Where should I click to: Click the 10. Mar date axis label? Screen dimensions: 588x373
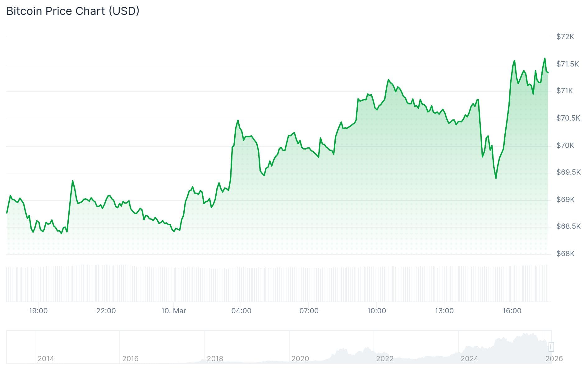[173, 311]
